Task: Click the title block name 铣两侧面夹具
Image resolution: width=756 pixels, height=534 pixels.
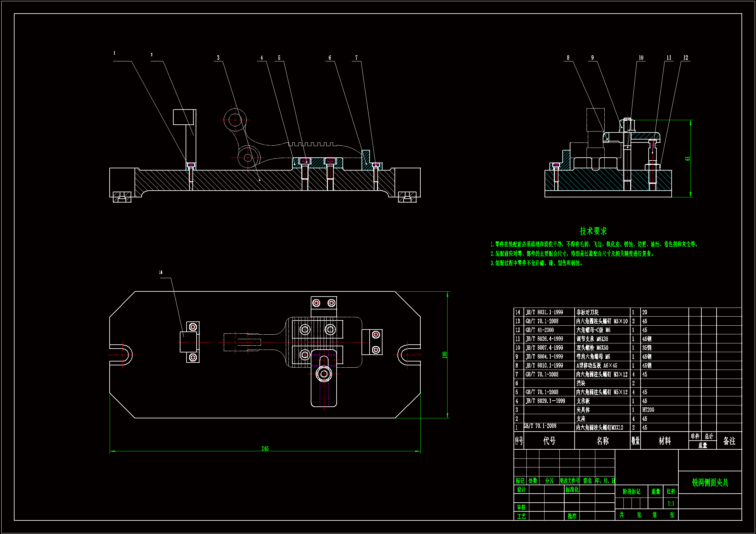Action: click(x=710, y=482)
